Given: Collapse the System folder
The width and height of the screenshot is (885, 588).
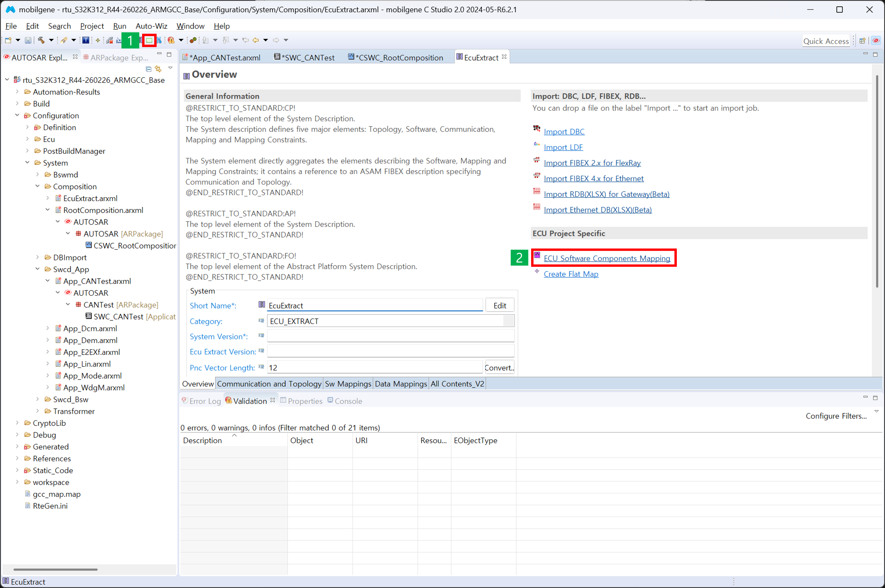Looking at the screenshot, I should point(27,163).
